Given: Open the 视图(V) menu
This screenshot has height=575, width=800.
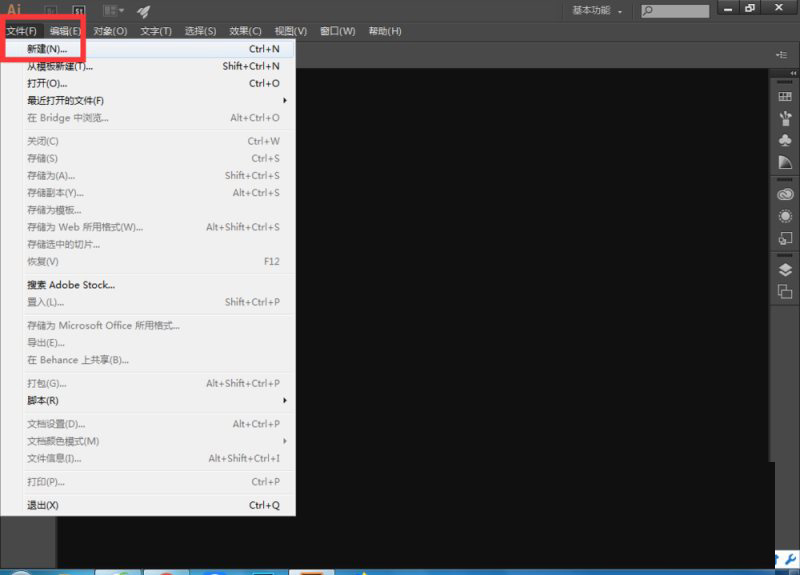Looking at the screenshot, I should click(x=291, y=31).
